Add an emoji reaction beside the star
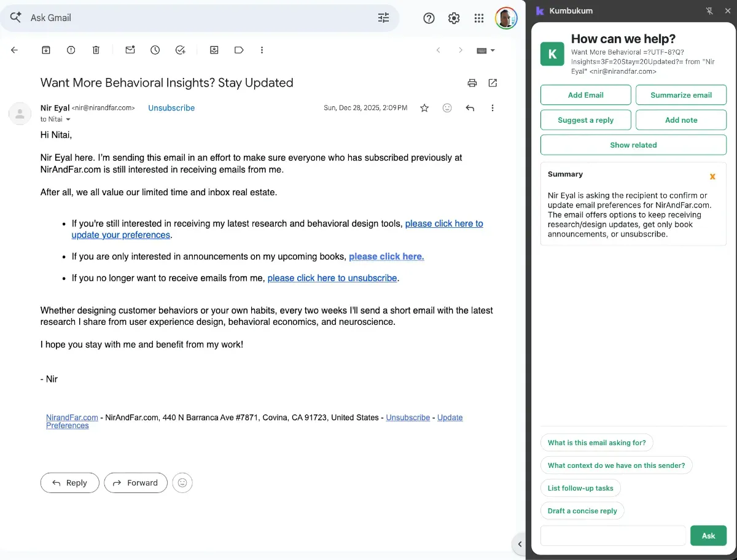Screen dimensions: 737x560 pyautogui.click(x=447, y=108)
